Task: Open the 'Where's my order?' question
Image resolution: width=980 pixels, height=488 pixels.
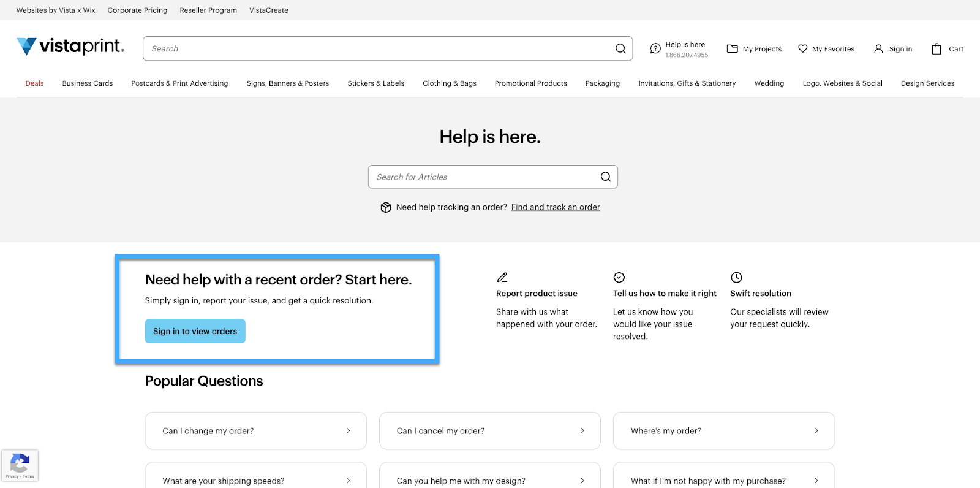Action: [x=724, y=431]
